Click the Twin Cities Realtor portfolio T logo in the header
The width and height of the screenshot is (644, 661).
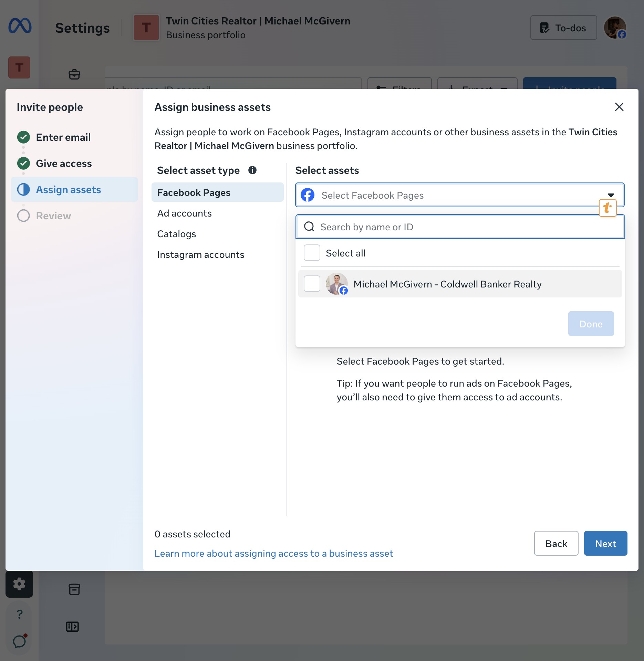tap(146, 28)
